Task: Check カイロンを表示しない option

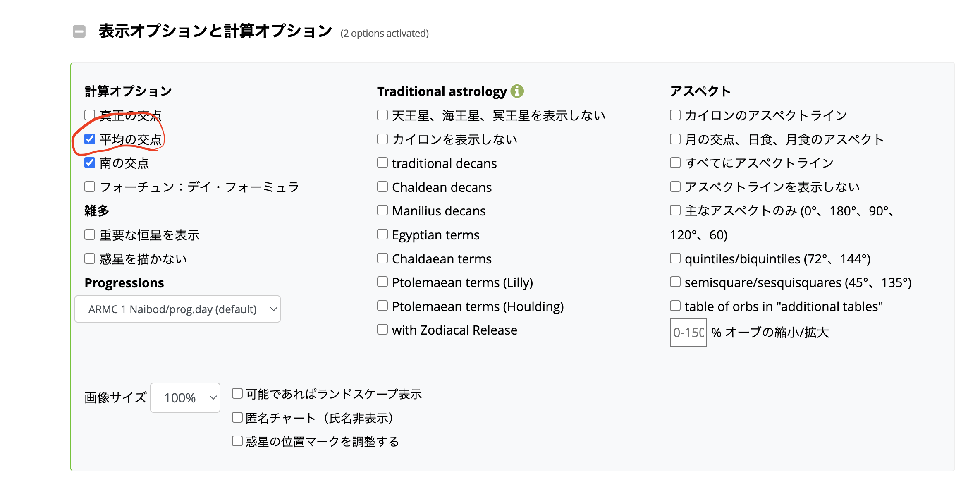Action: [382, 139]
